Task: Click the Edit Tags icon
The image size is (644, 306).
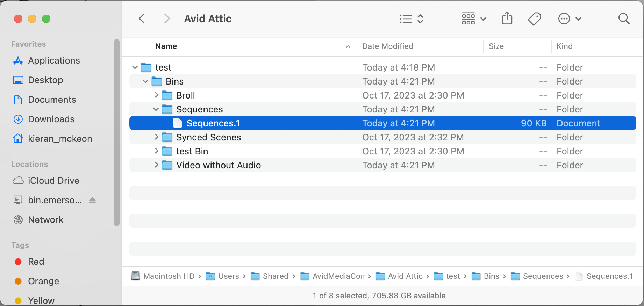Action: click(x=535, y=19)
